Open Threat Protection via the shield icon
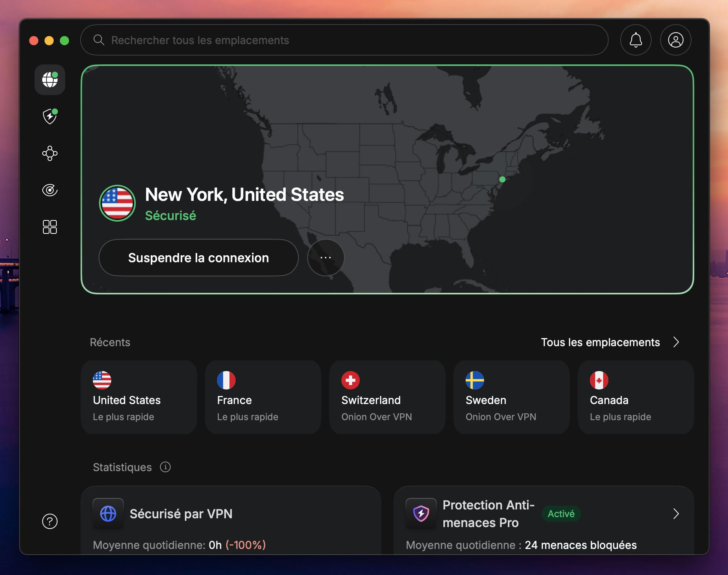 pyautogui.click(x=49, y=117)
